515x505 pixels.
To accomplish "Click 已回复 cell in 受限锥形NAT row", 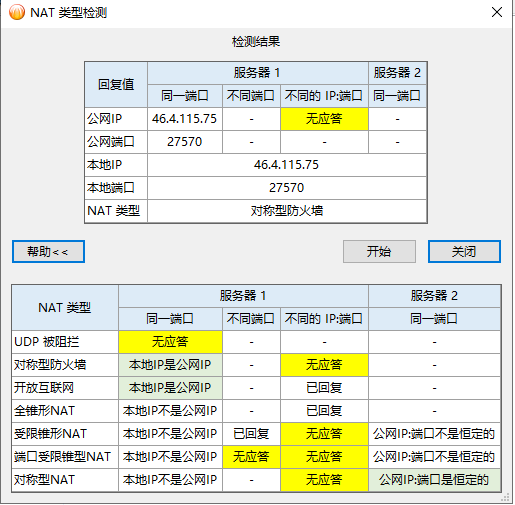I will 251,434.
